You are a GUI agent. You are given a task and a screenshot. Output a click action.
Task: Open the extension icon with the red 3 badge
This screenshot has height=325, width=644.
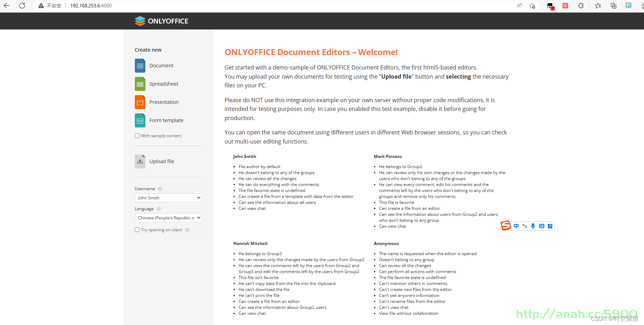click(x=550, y=6)
